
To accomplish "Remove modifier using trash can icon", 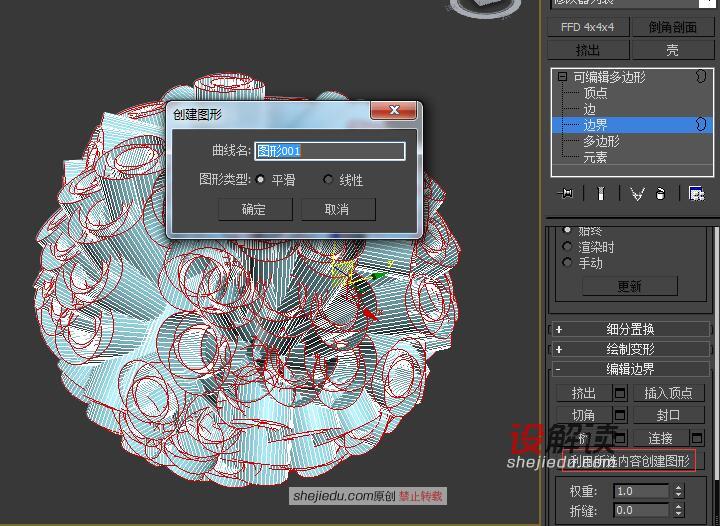I will pos(660,194).
